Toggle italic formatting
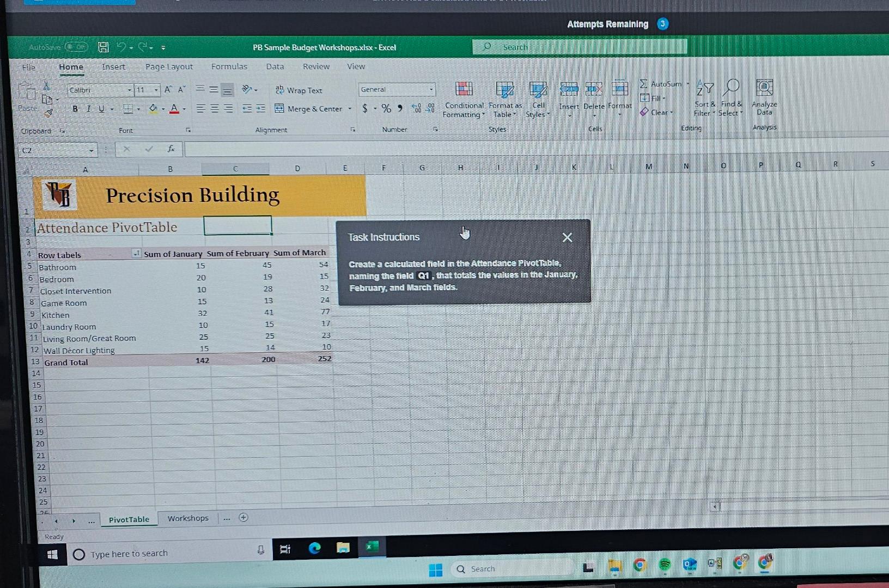889x588 pixels. [88, 108]
